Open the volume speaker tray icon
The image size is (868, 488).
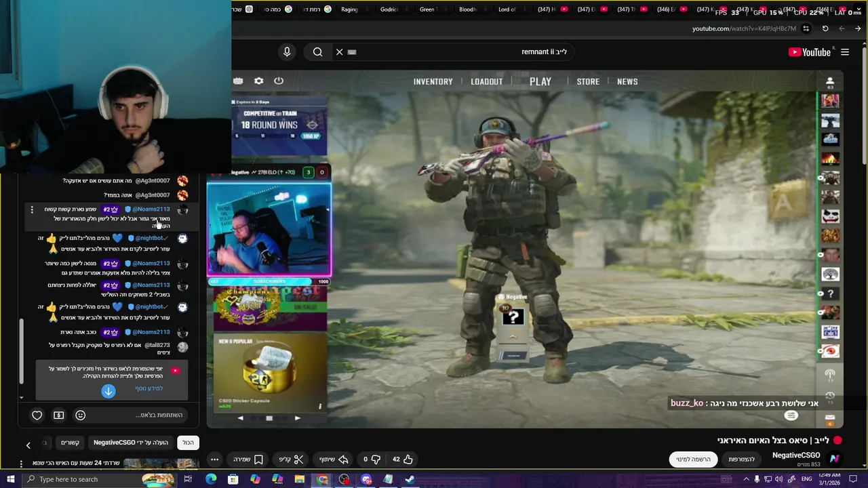click(x=780, y=479)
